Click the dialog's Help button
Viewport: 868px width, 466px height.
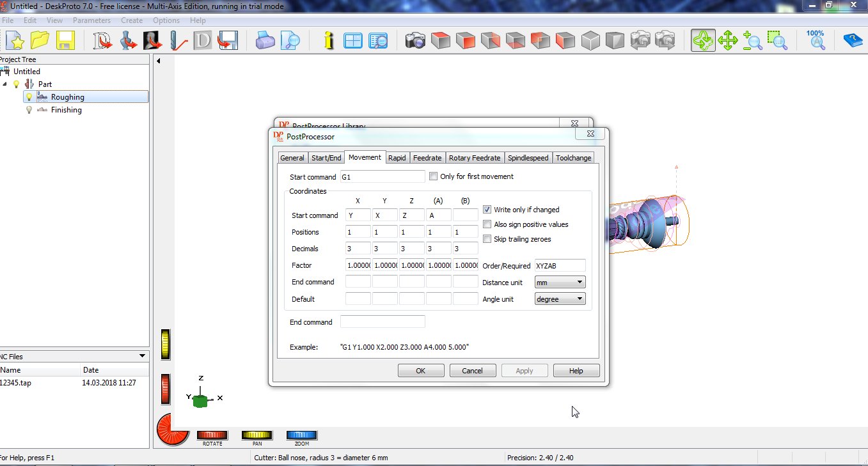[x=576, y=371]
